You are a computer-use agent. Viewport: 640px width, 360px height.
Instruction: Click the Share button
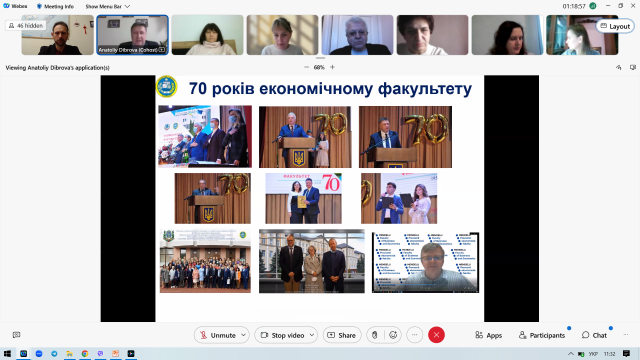(x=342, y=335)
